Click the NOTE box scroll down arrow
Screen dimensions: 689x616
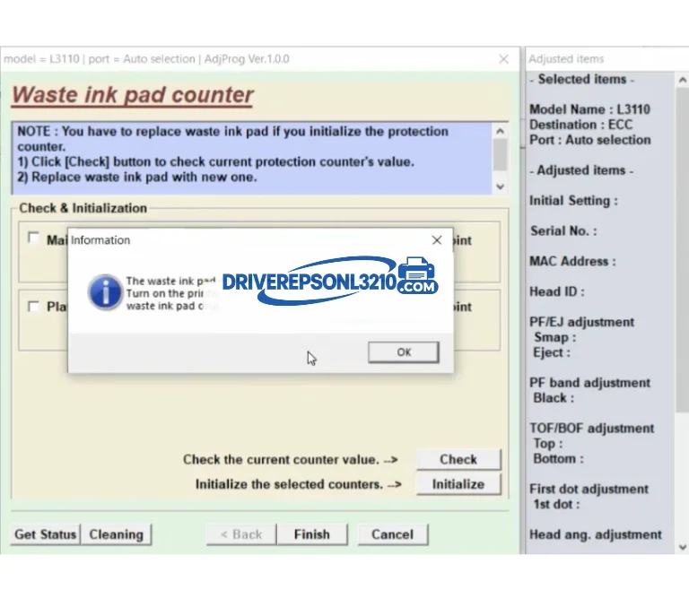pyautogui.click(x=500, y=187)
